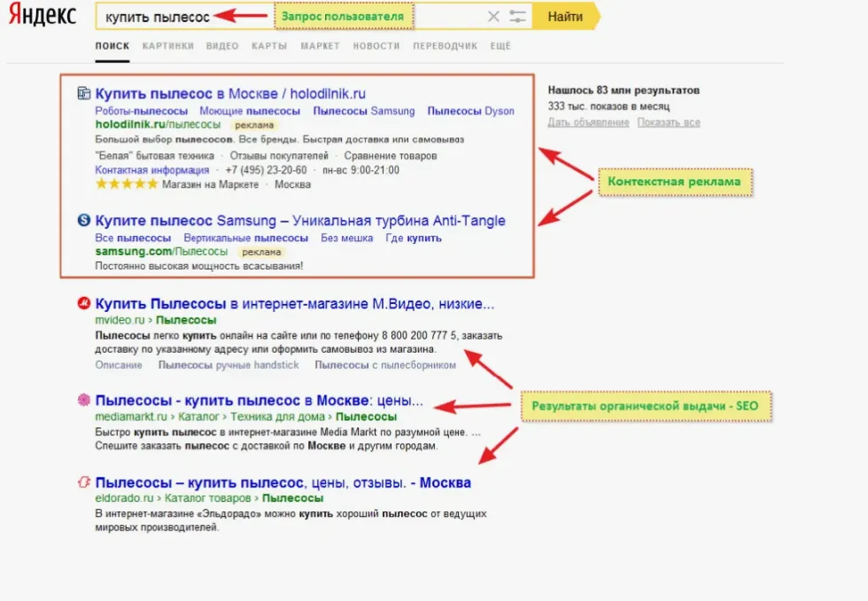Click the M.Video red favicon

[84, 304]
